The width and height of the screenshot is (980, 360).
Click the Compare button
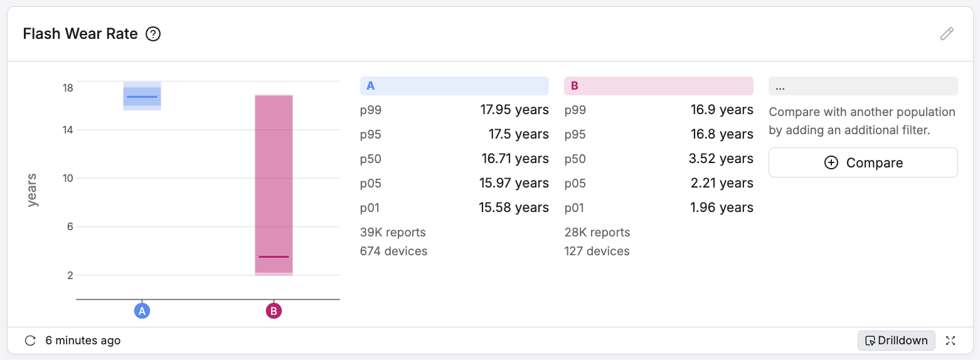tap(863, 163)
